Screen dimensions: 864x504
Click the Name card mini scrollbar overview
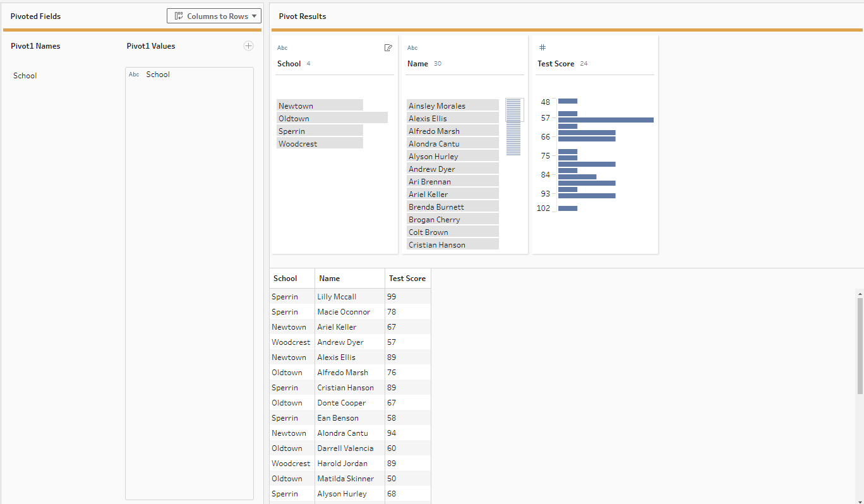tap(513, 126)
